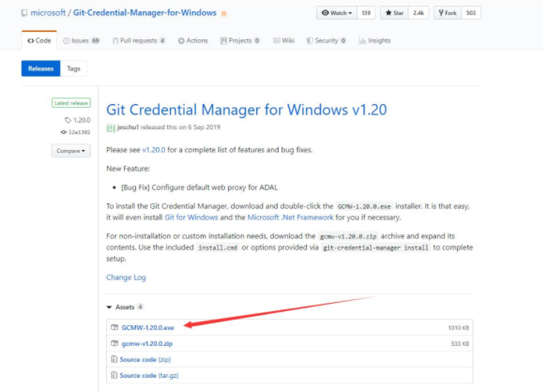543x392 pixels.
Task: View the Security tab
Action: click(326, 41)
